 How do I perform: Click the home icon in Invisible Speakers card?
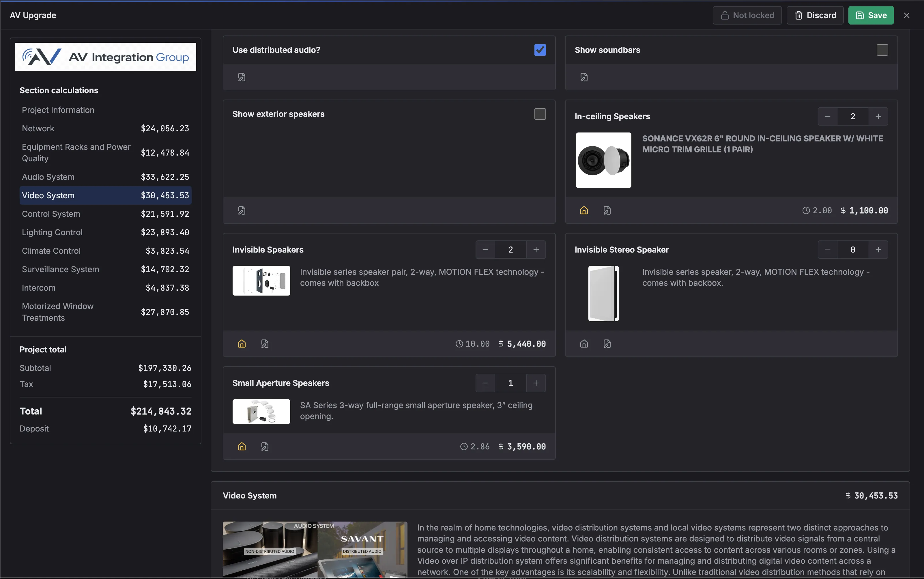coord(242,343)
